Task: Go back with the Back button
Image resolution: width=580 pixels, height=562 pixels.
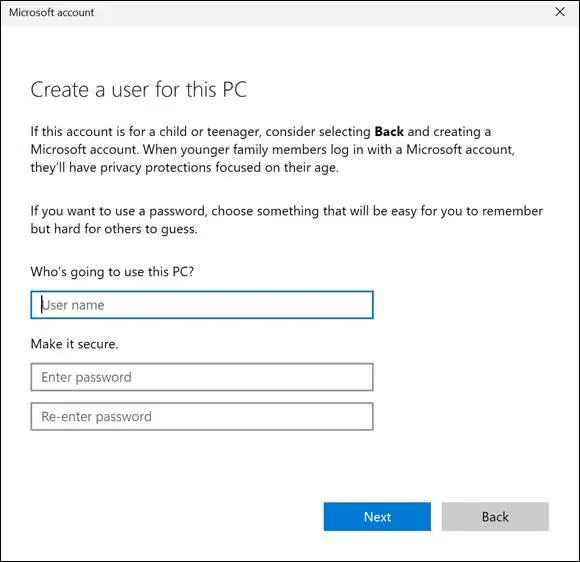Action: [x=495, y=516]
